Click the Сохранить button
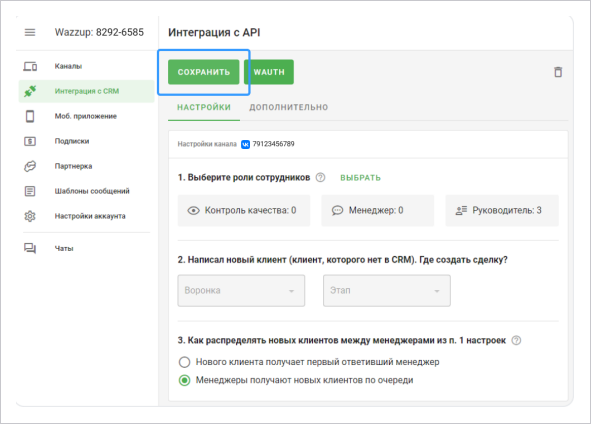591x424 pixels. [204, 72]
